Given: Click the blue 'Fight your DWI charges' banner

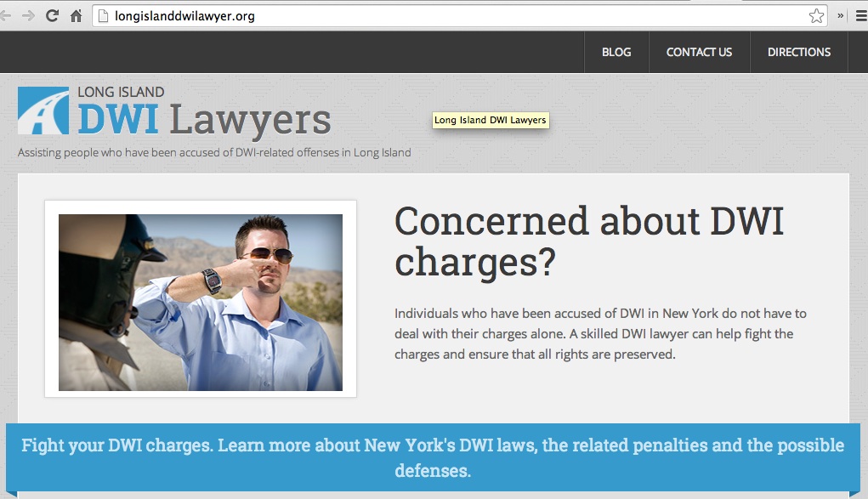Looking at the screenshot, I should pyautogui.click(x=433, y=457).
